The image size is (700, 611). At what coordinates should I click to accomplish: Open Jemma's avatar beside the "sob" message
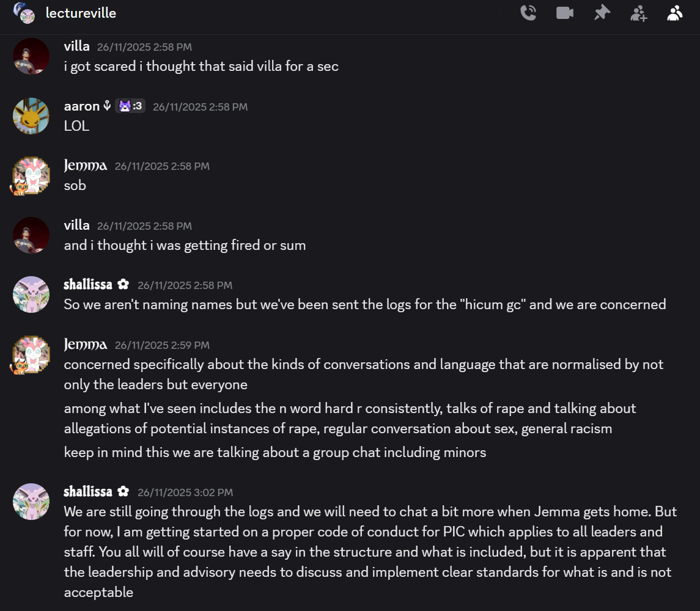[x=31, y=175]
